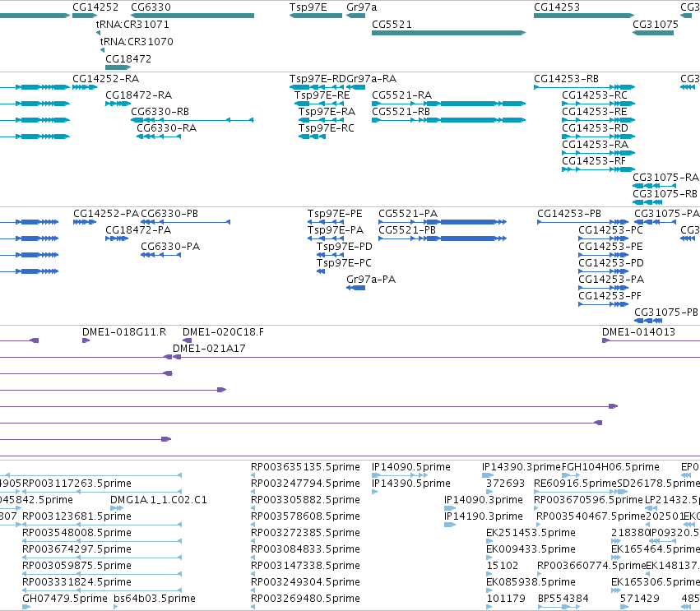Select EST DMG1A.1_1.C02.C1 label
This screenshot has height=611, width=700.
click(159, 500)
